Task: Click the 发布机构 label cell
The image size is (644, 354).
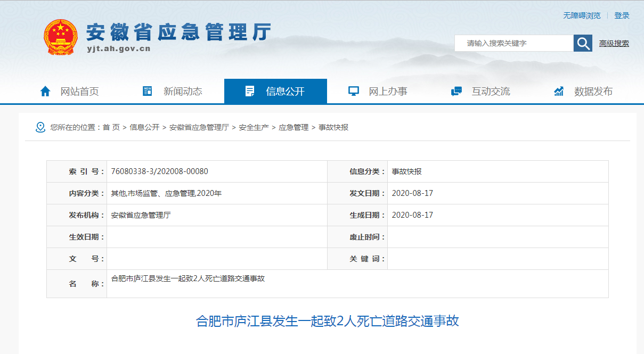Action: 77,215
